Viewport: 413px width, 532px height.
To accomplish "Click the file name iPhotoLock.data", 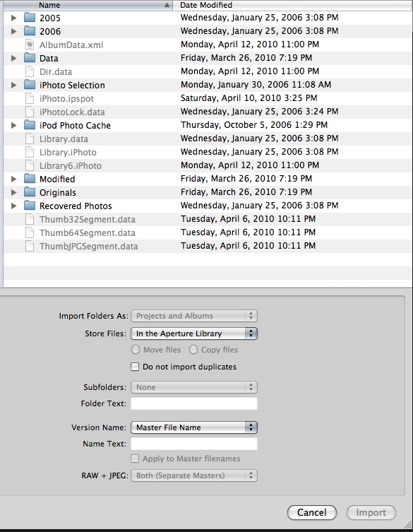I will tap(72, 112).
